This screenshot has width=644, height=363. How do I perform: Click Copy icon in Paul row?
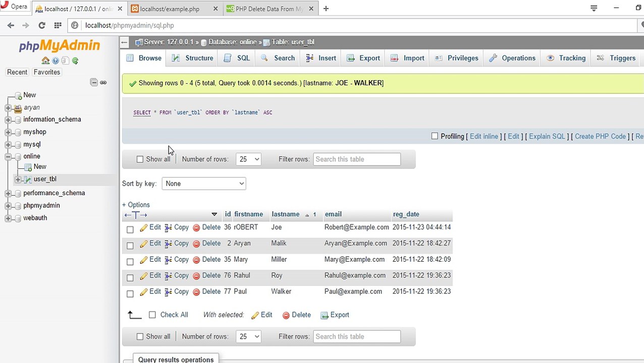click(x=169, y=292)
